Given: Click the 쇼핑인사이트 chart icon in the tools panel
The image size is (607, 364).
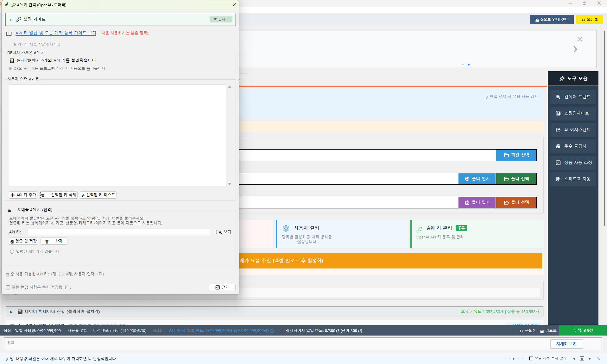Looking at the screenshot, I should 558,113.
